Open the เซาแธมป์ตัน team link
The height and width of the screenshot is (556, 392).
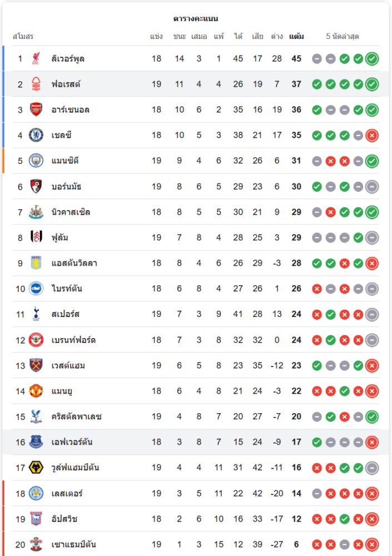click(x=73, y=544)
